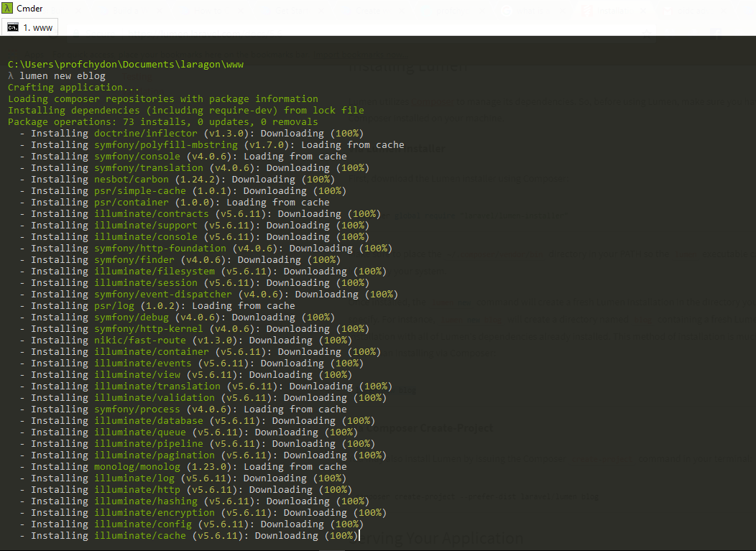Image resolution: width=756 pixels, height=551 pixels.
Task: Click symfony/polyfill-mbstring package name
Action: (166, 144)
